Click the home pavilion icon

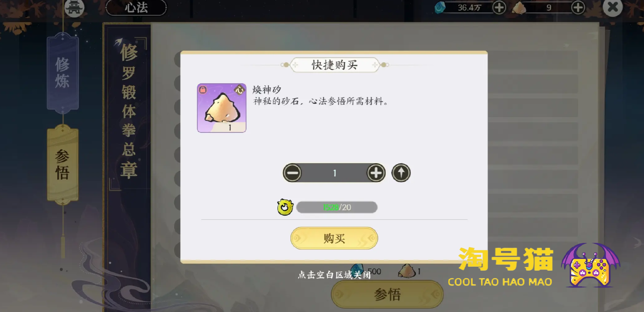(x=74, y=8)
